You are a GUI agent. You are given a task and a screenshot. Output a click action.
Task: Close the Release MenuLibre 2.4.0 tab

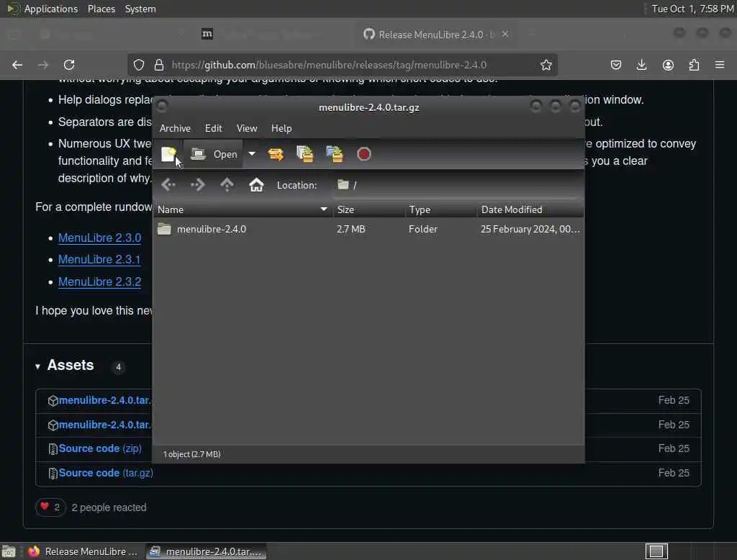click(505, 35)
